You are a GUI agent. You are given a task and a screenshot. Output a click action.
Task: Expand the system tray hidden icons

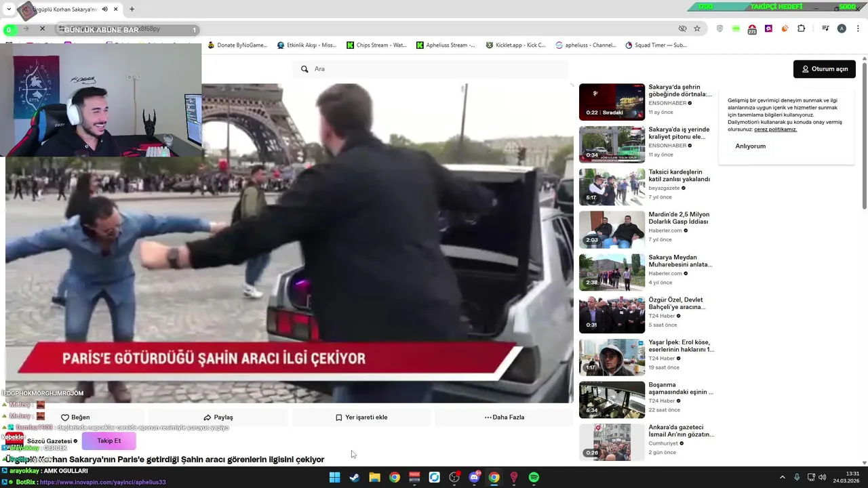click(x=783, y=477)
